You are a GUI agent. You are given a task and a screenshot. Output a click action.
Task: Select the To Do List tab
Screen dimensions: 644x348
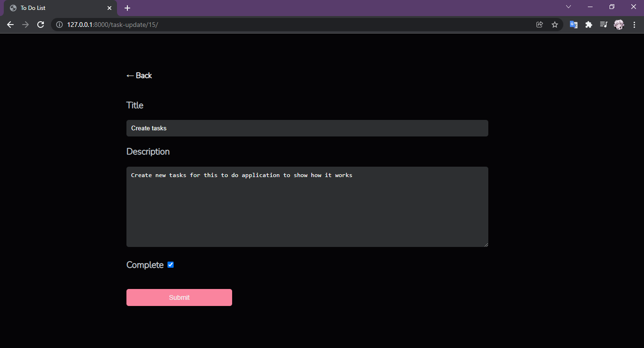click(x=57, y=8)
